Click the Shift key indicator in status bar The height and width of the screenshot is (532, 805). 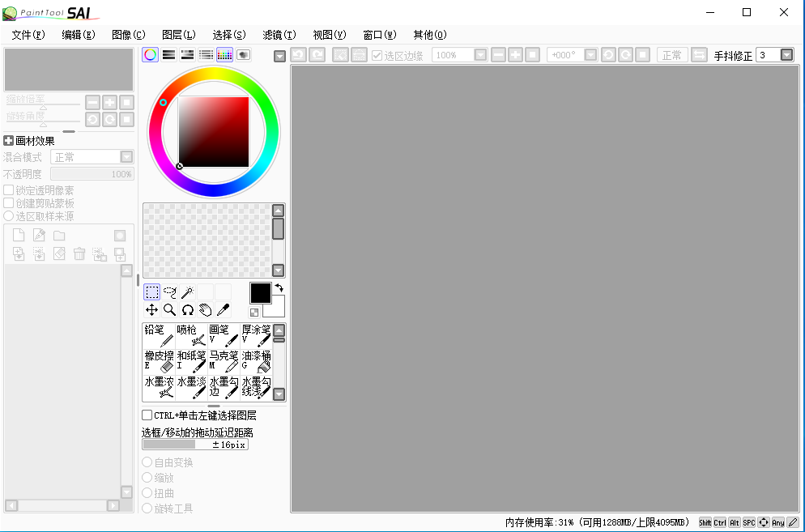[x=705, y=523]
